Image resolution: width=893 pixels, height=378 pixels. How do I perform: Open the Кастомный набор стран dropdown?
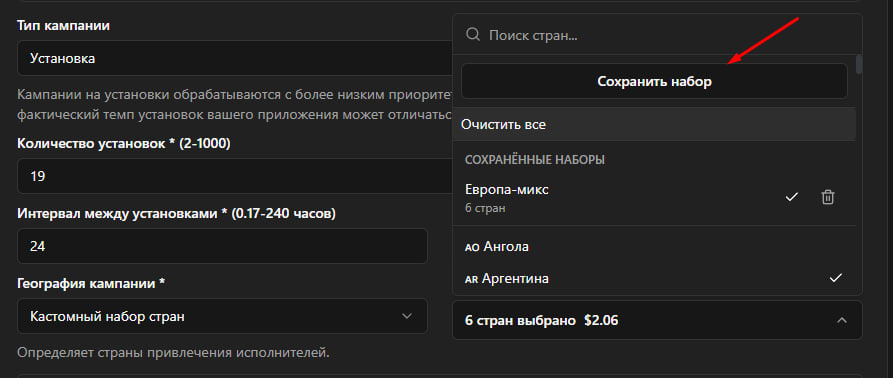click(x=222, y=316)
